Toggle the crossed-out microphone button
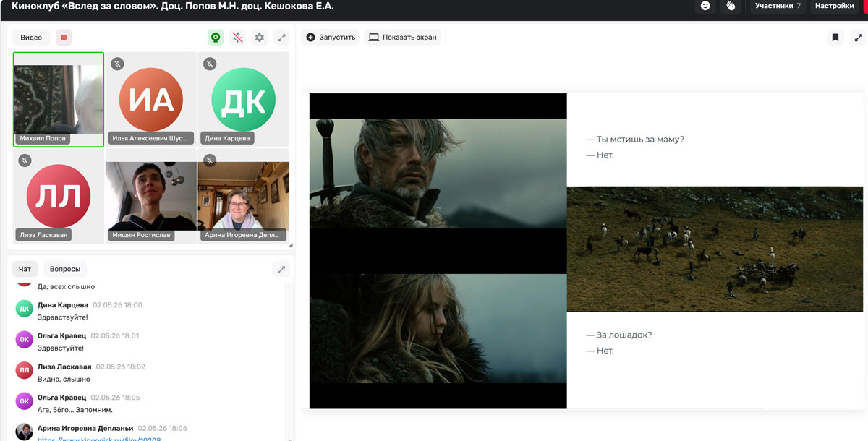Image resolution: width=868 pixels, height=441 pixels. [237, 38]
